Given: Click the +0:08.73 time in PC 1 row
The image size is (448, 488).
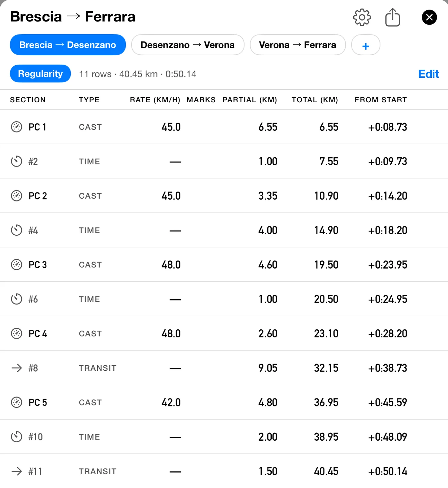Looking at the screenshot, I should [x=388, y=127].
